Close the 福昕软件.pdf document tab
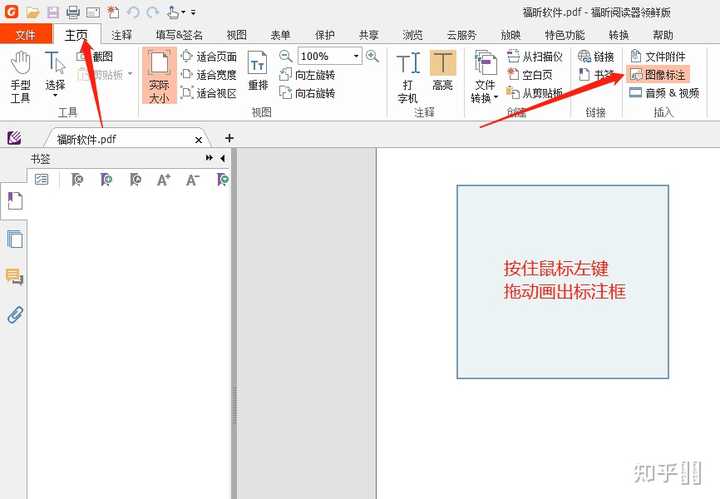This screenshot has width=720, height=499. tap(198, 140)
